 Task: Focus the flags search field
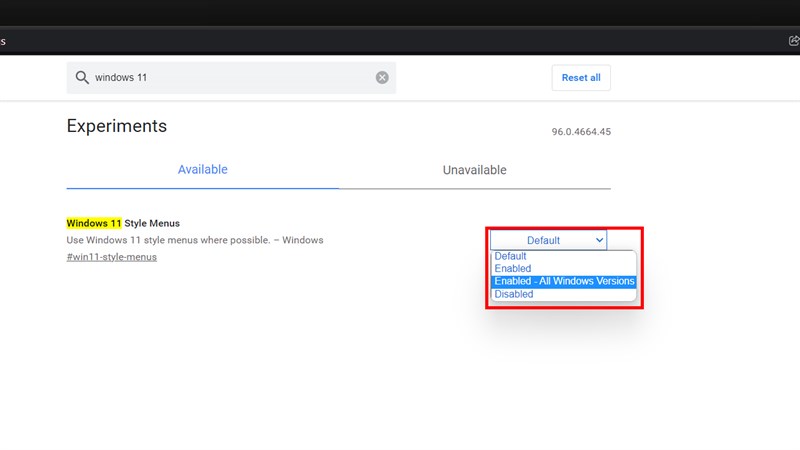pos(231,78)
